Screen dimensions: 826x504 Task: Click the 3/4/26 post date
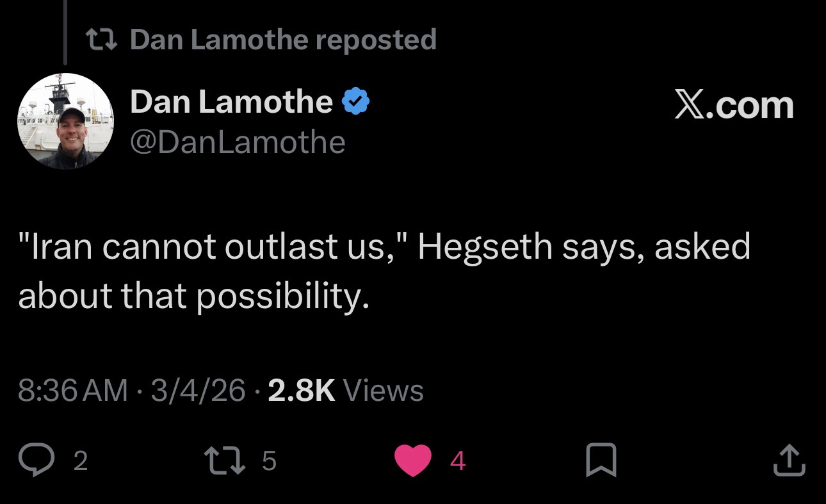pos(198,390)
